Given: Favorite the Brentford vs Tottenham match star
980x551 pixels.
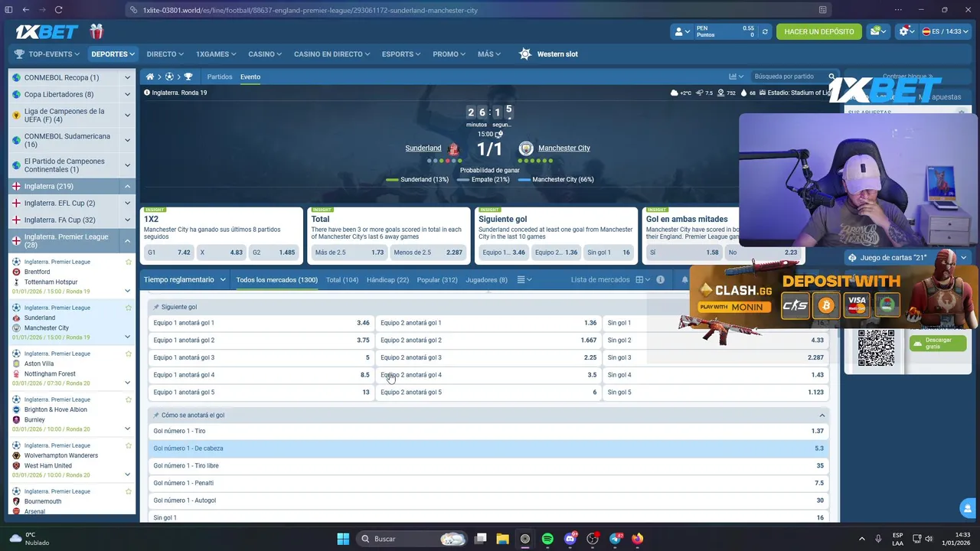Looking at the screenshot, I should click(x=129, y=262).
